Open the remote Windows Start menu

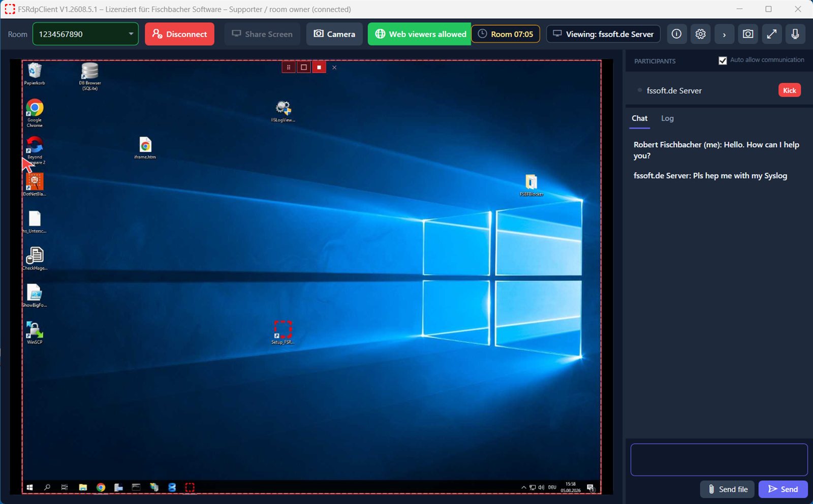[x=29, y=487]
